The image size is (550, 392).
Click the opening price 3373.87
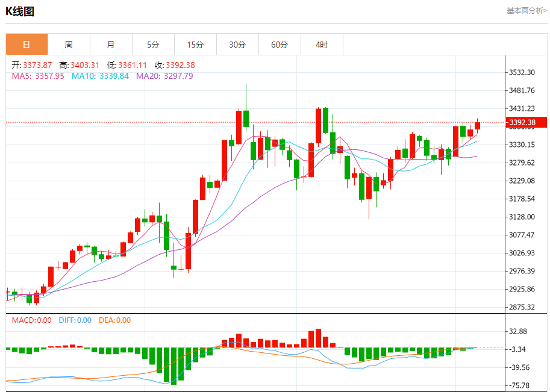37,65
